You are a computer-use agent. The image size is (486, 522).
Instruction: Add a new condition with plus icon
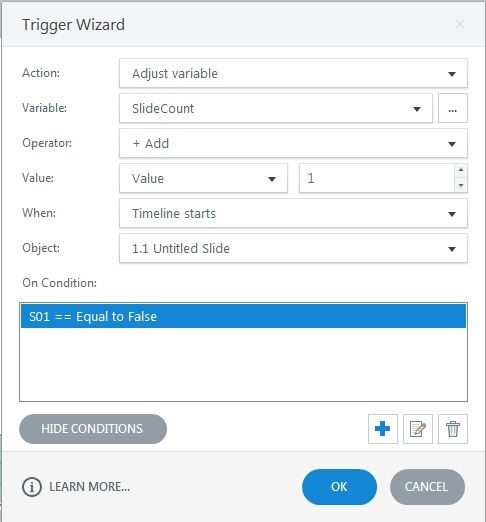click(x=383, y=429)
